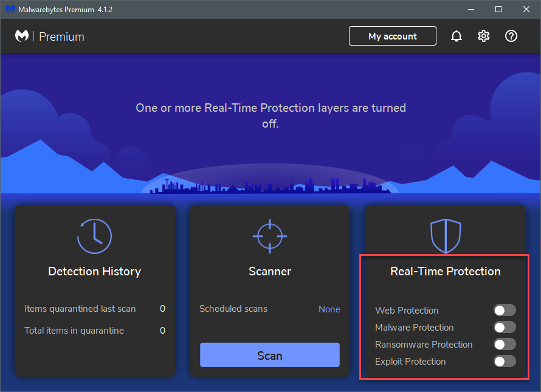541x392 pixels.
Task: Close the Malwarebytes window
Action: point(526,9)
